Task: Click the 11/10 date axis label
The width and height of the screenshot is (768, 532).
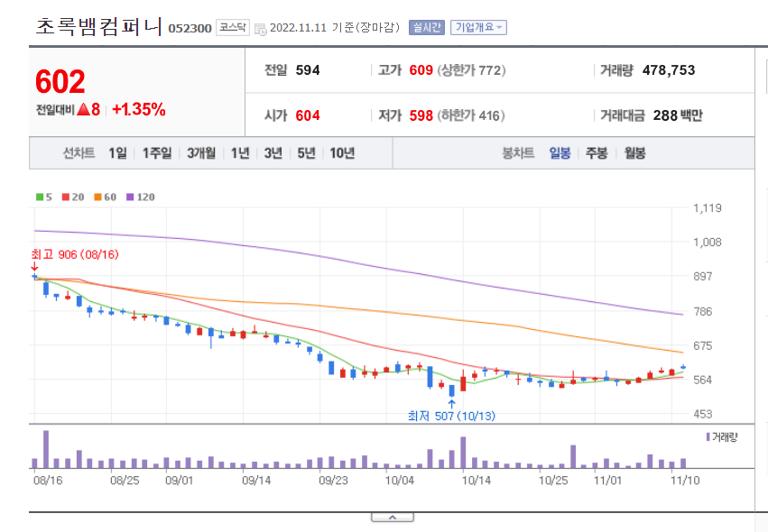Action: pos(685,480)
